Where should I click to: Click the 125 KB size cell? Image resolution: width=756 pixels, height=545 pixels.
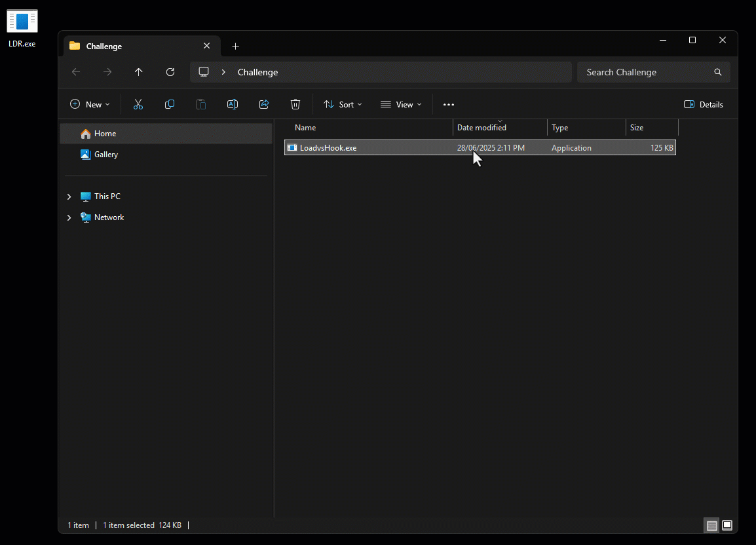click(662, 147)
